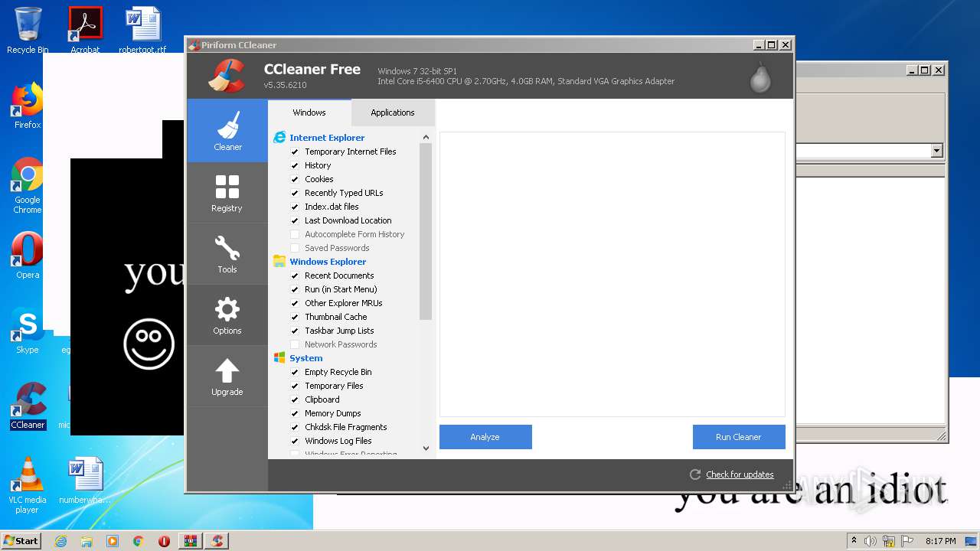Open Recycle Bin desktop icon

click(28, 30)
